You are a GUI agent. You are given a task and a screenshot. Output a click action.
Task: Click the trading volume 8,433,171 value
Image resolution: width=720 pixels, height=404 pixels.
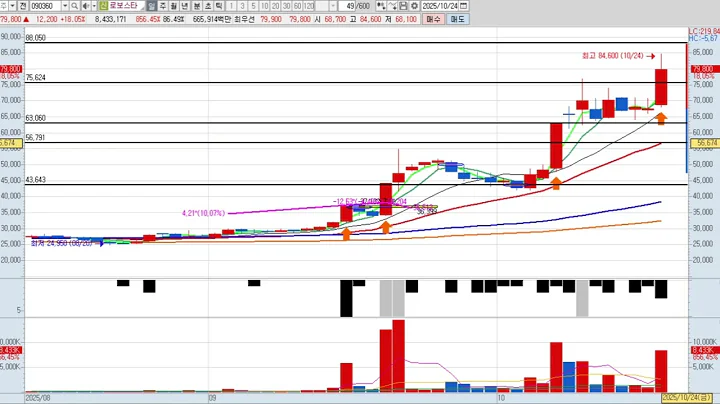[111, 19]
